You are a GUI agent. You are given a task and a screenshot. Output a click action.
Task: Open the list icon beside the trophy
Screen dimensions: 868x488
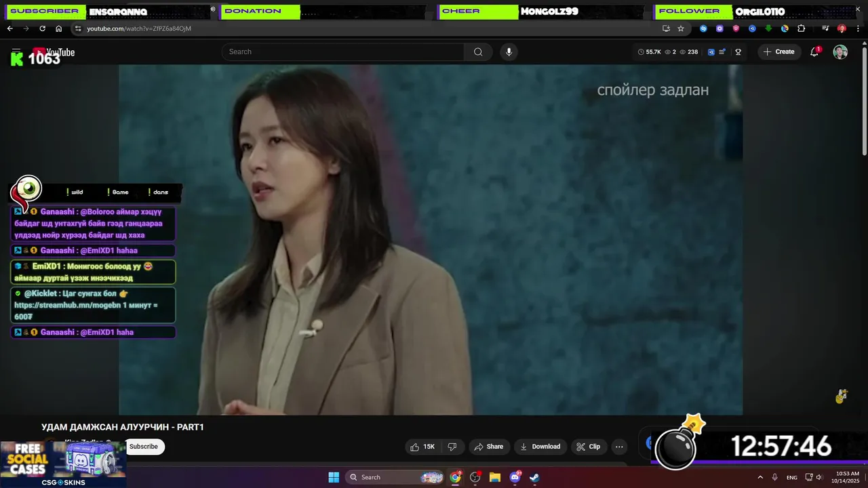[x=722, y=52]
